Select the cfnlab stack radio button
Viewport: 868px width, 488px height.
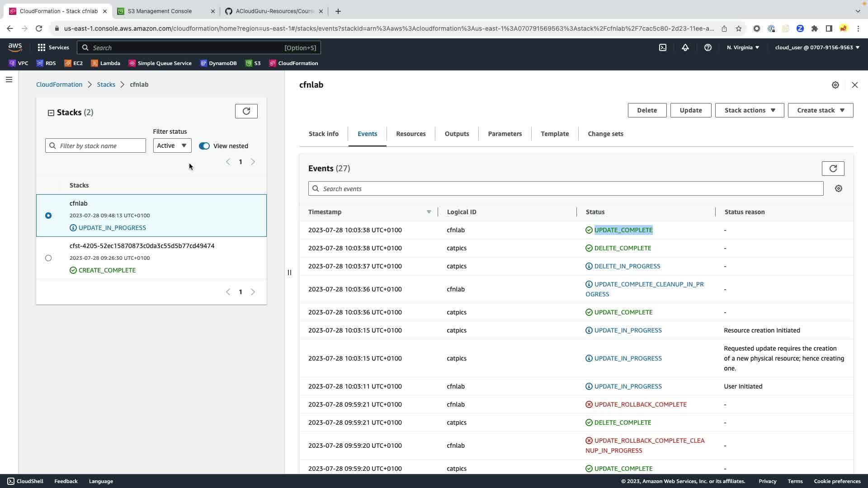pyautogui.click(x=48, y=216)
